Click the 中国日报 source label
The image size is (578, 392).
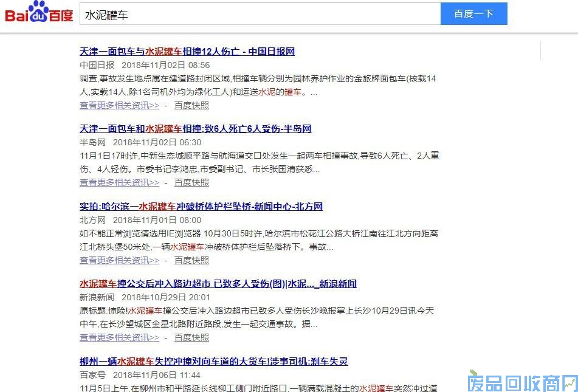pyautogui.click(x=97, y=65)
